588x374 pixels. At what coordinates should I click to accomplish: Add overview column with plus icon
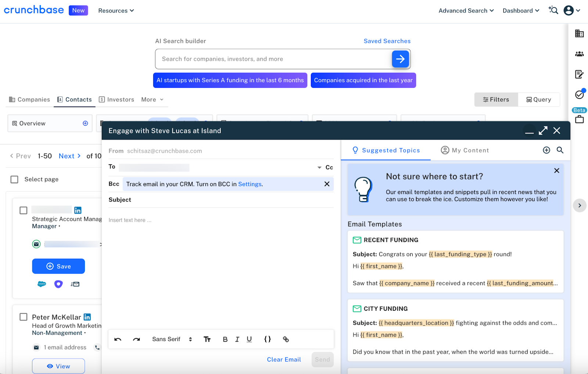point(85,123)
